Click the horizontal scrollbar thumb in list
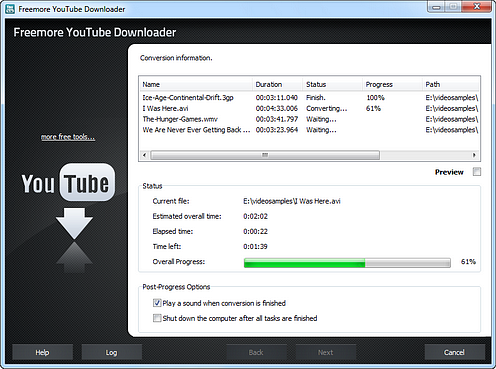 [265, 155]
